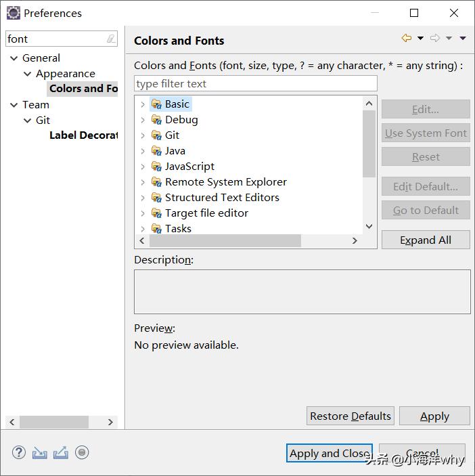Clear the font search filter icon
Viewport: 475px width, 476px height.
tap(111, 39)
